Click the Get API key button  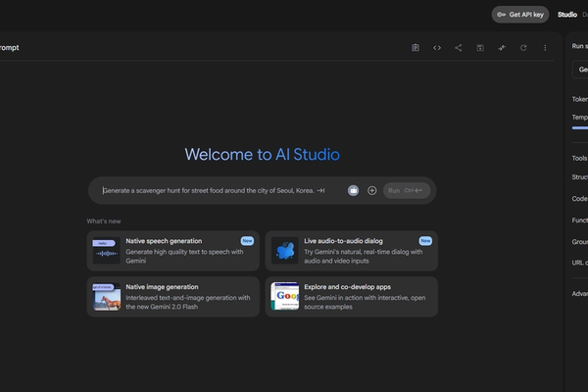tap(520, 15)
